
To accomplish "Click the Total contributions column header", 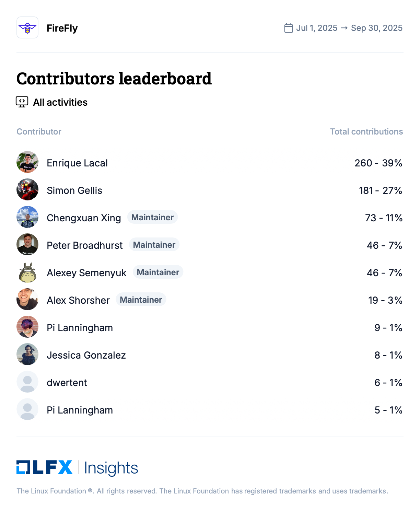I will tap(366, 132).
